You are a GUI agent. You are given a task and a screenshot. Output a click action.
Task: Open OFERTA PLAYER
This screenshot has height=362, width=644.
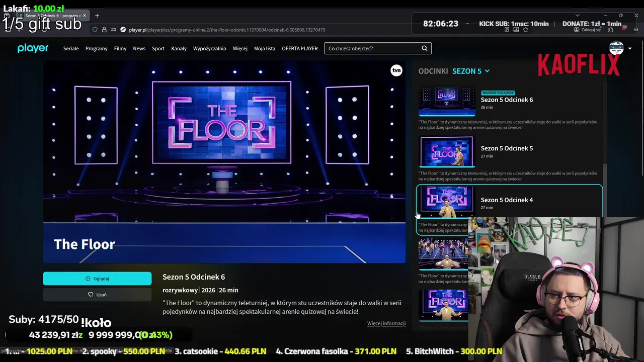300,48
